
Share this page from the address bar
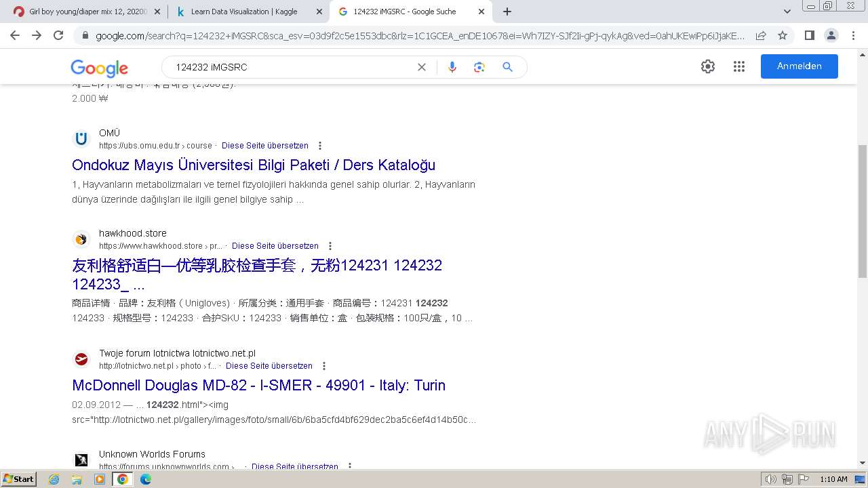tap(761, 35)
